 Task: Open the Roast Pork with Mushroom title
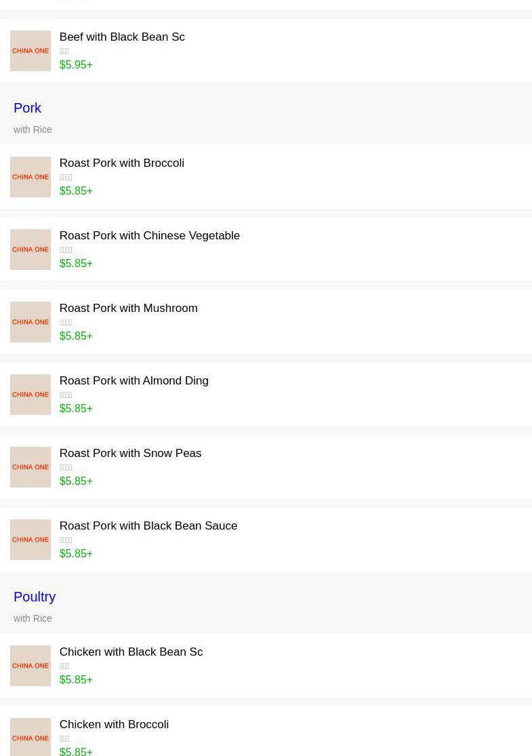(128, 309)
